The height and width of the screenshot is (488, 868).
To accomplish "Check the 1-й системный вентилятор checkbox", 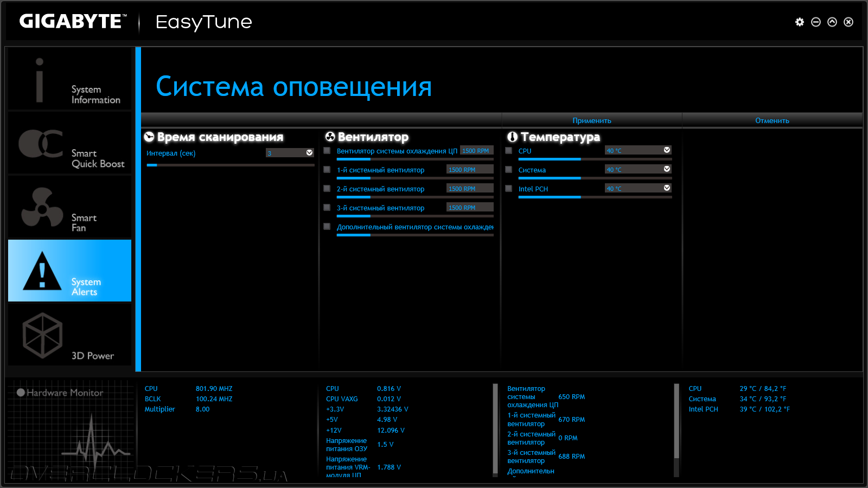I will (327, 170).
